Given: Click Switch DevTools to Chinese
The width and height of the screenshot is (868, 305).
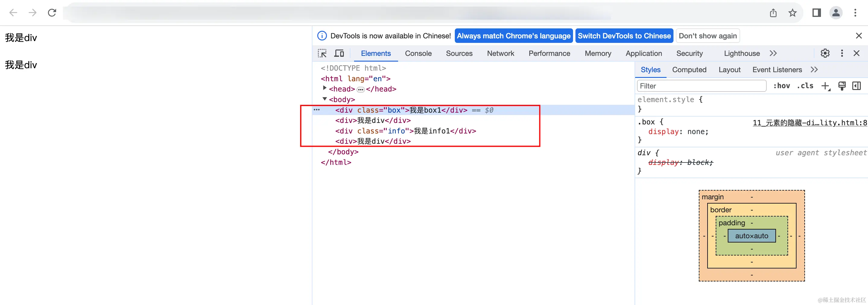Looking at the screenshot, I should 624,36.
